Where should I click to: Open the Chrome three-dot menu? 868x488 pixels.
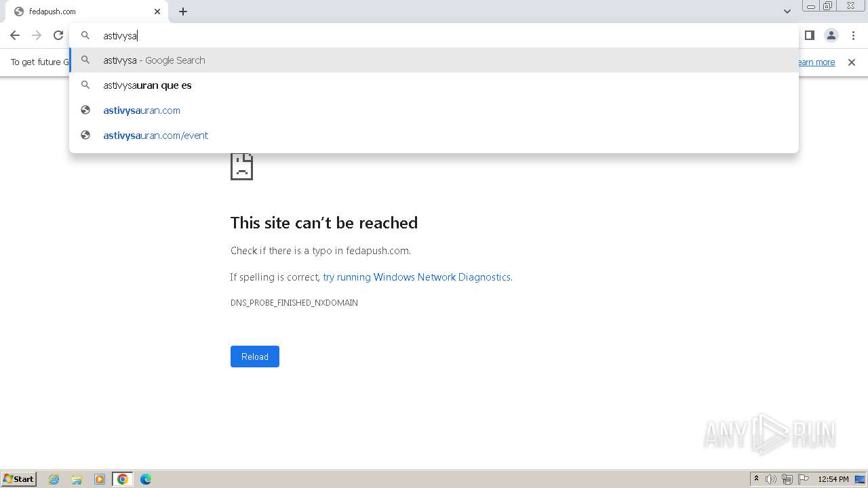point(853,35)
